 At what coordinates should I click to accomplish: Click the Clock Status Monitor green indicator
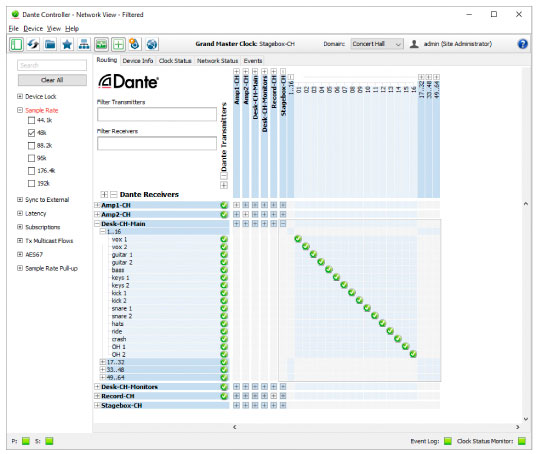pyautogui.click(x=522, y=441)
